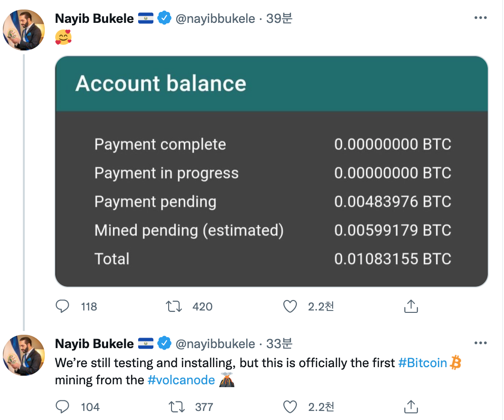Reply to the volcanode mining tweet

point(63,407)
